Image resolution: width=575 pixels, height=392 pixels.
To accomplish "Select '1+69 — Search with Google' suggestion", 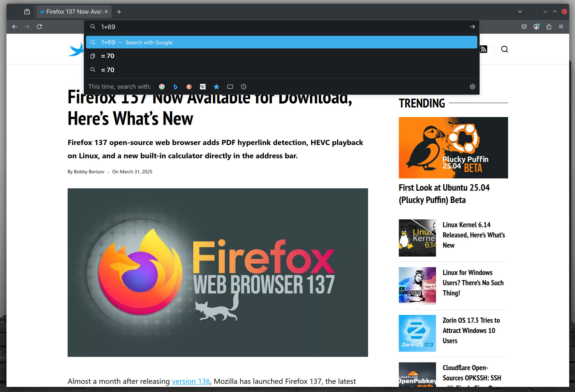I will click(282, 42).
